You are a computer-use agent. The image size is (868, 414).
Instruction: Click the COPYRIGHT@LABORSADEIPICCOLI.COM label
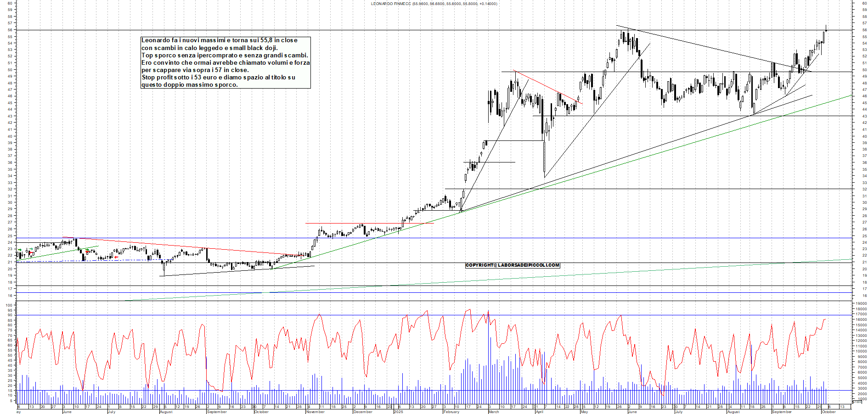[x=513, y=265]
